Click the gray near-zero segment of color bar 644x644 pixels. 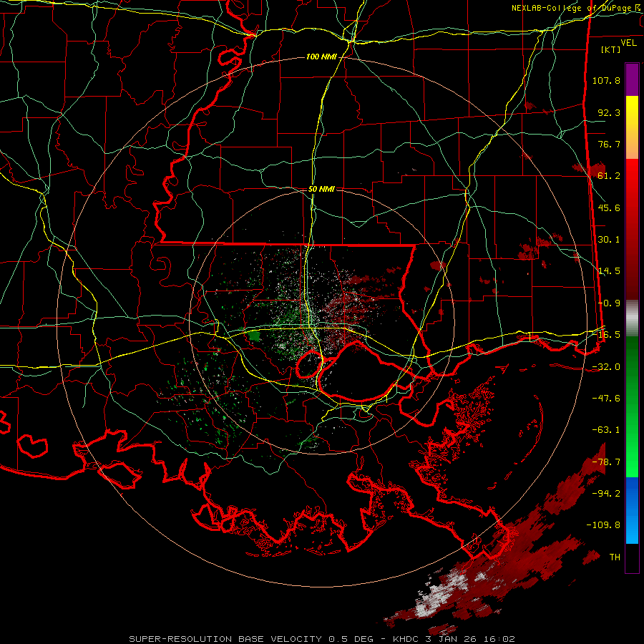632,318
